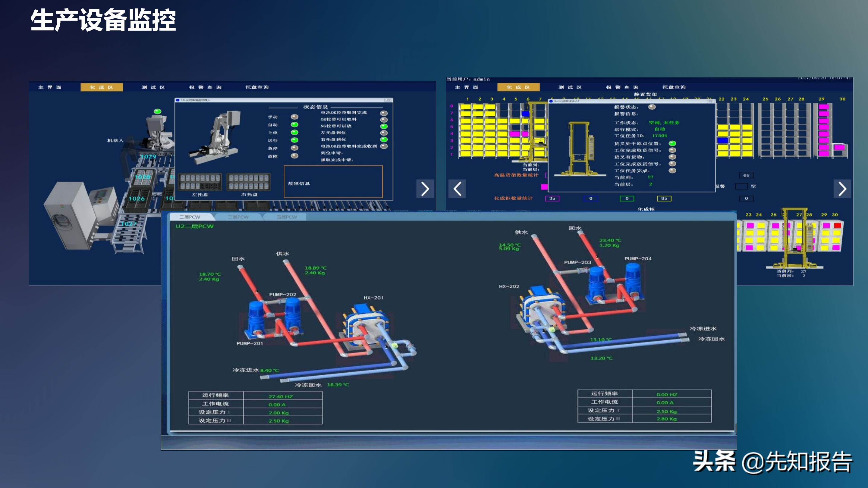Select 化成区 tab in the shelf monitoring window
868x488 pixels.
(x=518, y=87)
